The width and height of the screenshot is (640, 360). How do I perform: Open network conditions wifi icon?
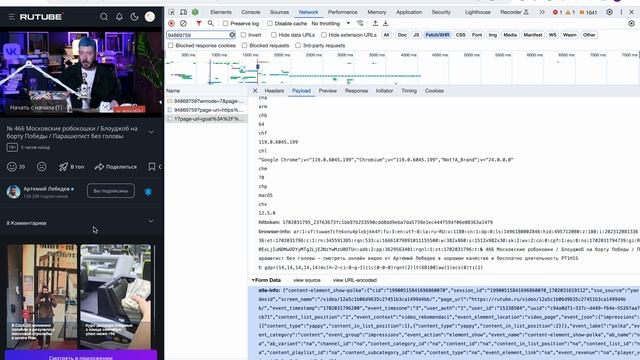click(360, 24)
